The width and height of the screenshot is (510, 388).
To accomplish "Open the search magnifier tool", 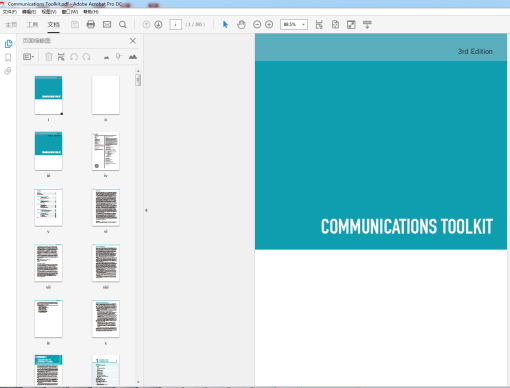I will 123,25.
